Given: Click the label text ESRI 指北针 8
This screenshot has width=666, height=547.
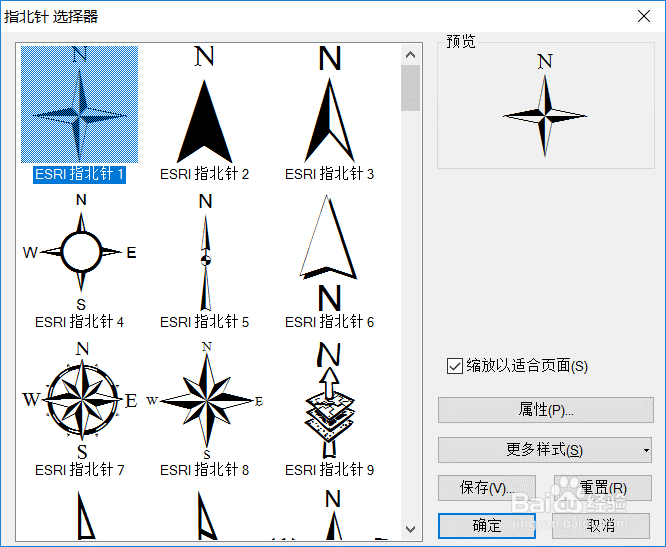Looking at the screenshot, I should (204, 470).
